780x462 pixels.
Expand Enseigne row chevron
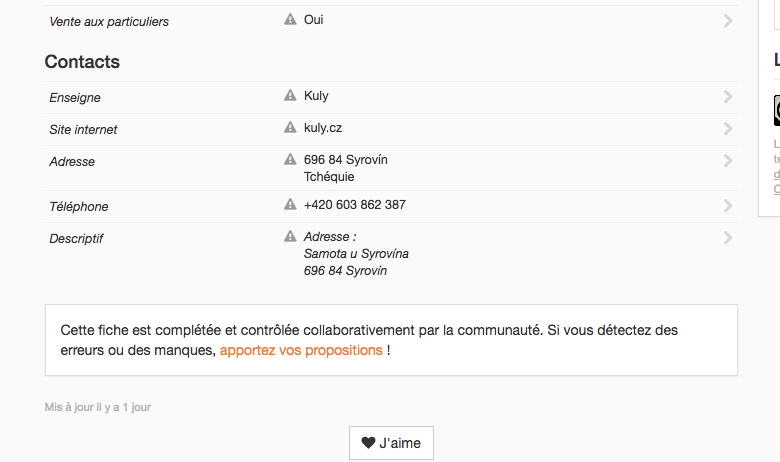click(x=728, y=96)
